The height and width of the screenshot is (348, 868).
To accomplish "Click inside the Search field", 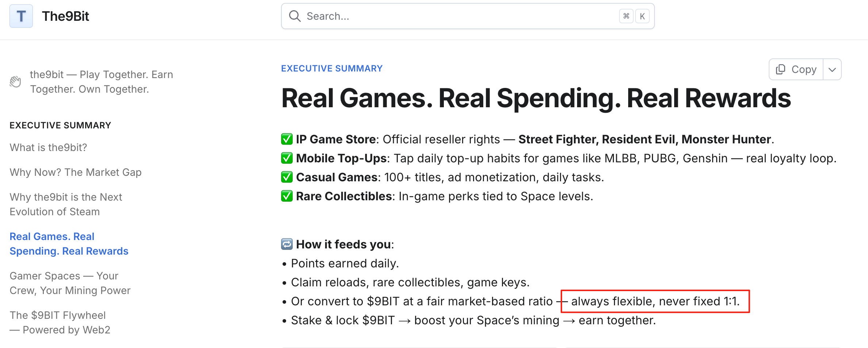I will (438, 16).
